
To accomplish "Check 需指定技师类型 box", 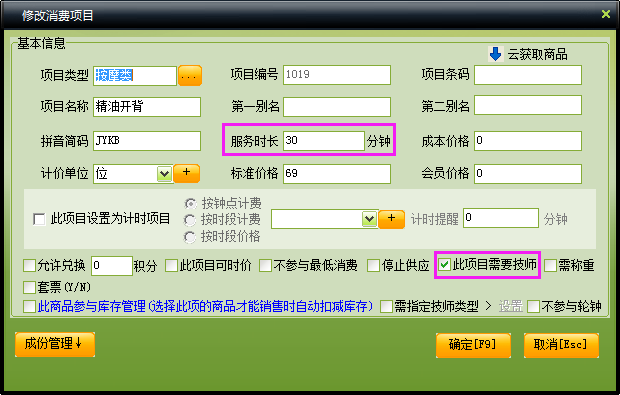I will (386, 306).
